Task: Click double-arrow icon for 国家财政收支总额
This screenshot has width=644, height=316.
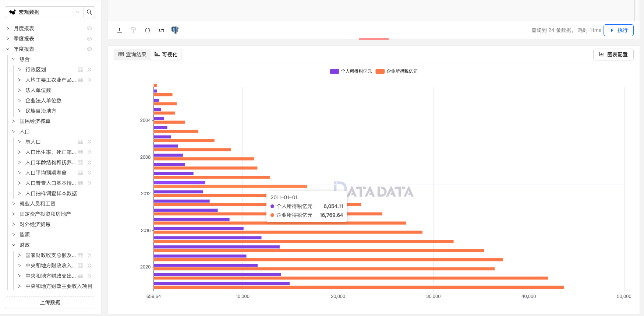Action: click(89, 255)
